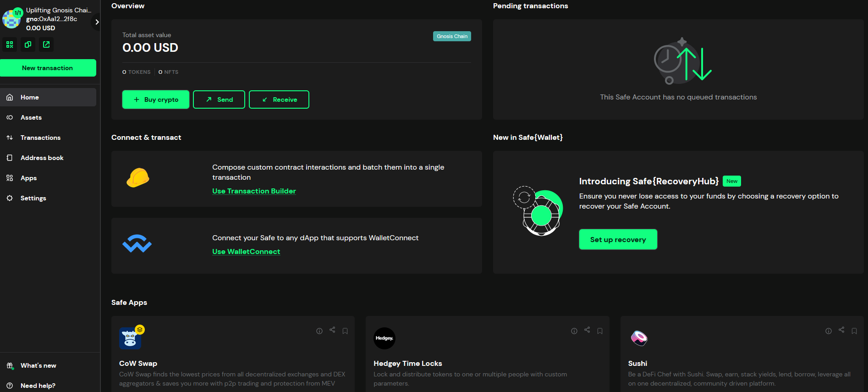Bookmark the CoW Swap app

(x=345, y=331)
